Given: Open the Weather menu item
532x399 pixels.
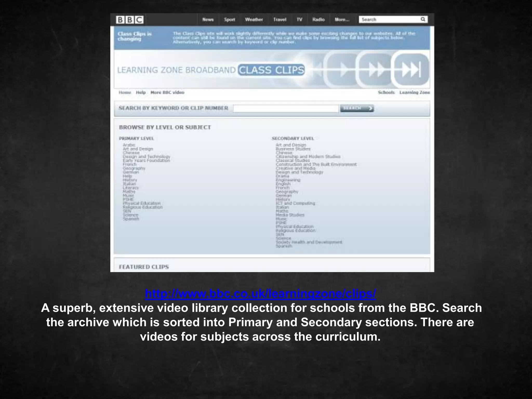Looking at the screenshot, I should click(x=254, y=19).
